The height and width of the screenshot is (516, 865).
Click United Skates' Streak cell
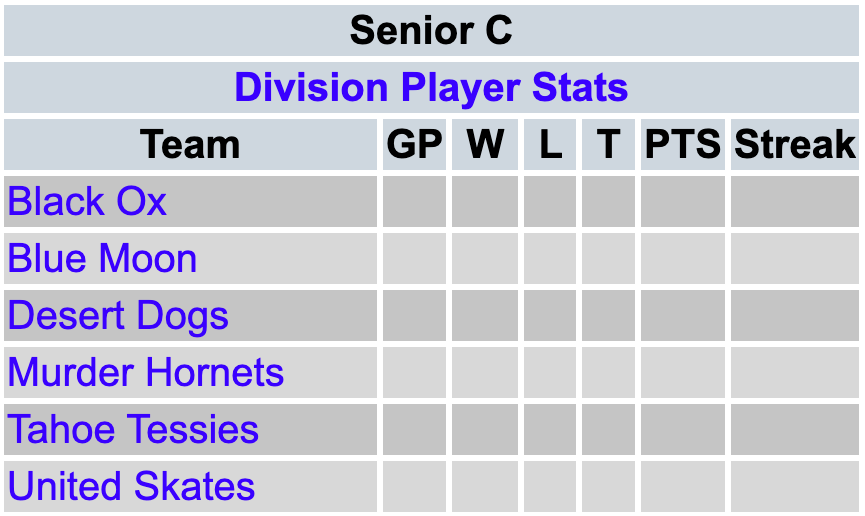(795, 487)
